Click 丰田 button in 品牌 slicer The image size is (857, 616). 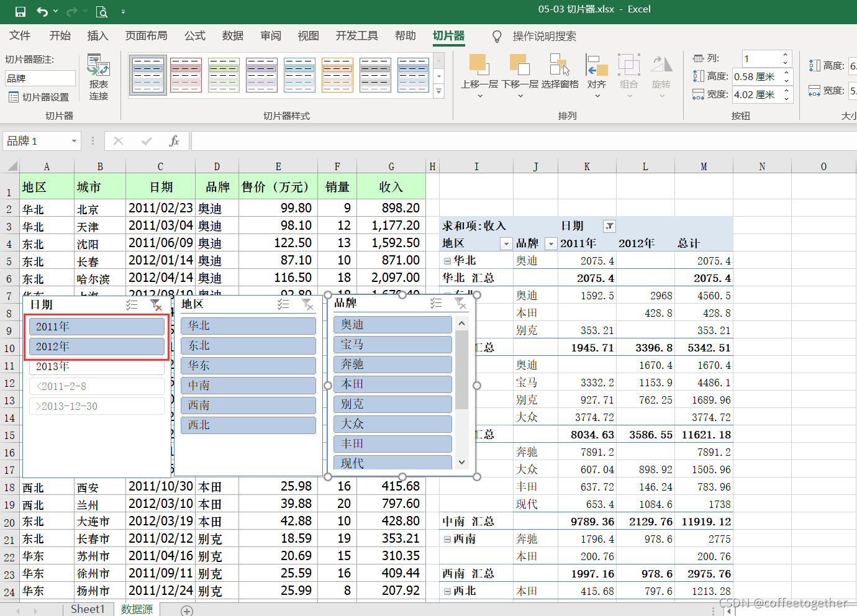(392, 444)
